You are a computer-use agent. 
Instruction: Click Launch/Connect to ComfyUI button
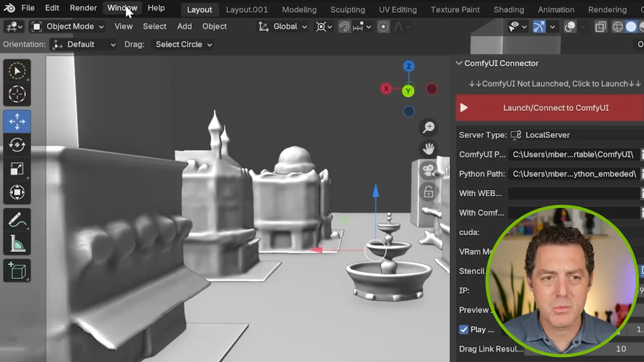point(550,108)
